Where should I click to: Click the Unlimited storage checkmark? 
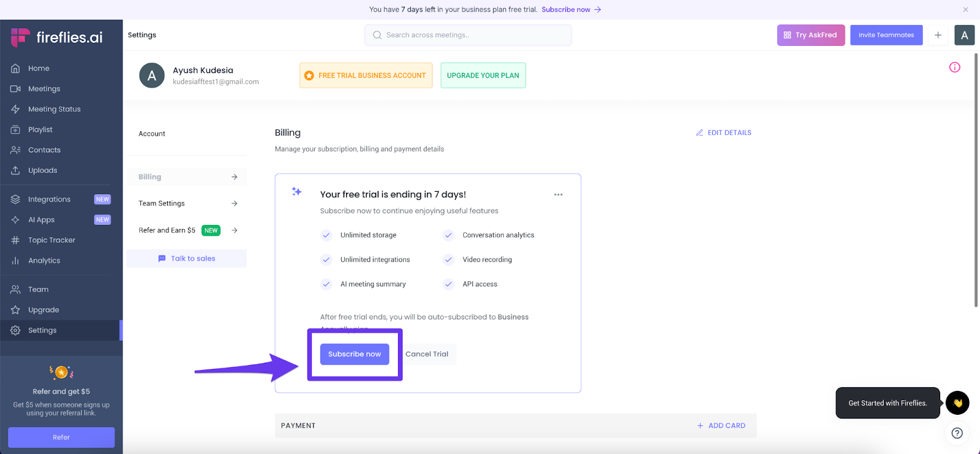pyautogui.click(x=326, y=235)
